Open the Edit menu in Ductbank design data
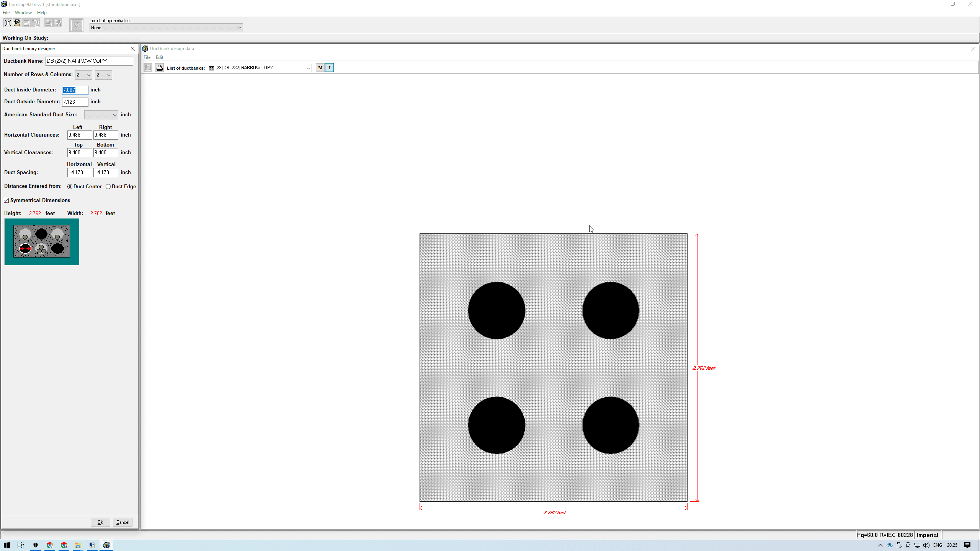Screen dimensions: 980x551 [159, 57]
